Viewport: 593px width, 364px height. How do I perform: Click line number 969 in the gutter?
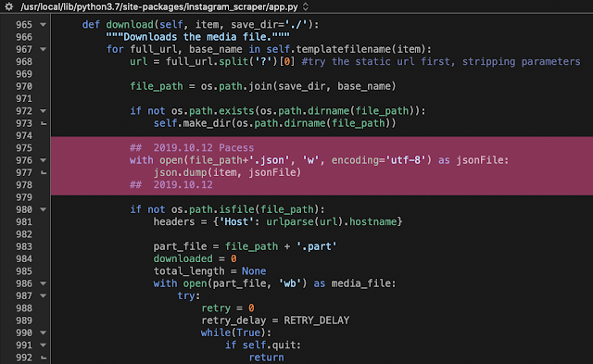pos(24,74)
